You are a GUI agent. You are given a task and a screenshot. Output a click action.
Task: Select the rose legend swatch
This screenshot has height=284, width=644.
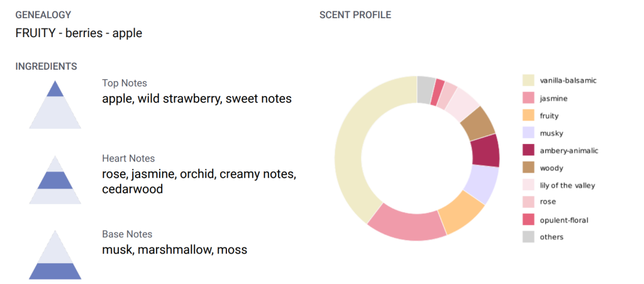coord(528,202)
